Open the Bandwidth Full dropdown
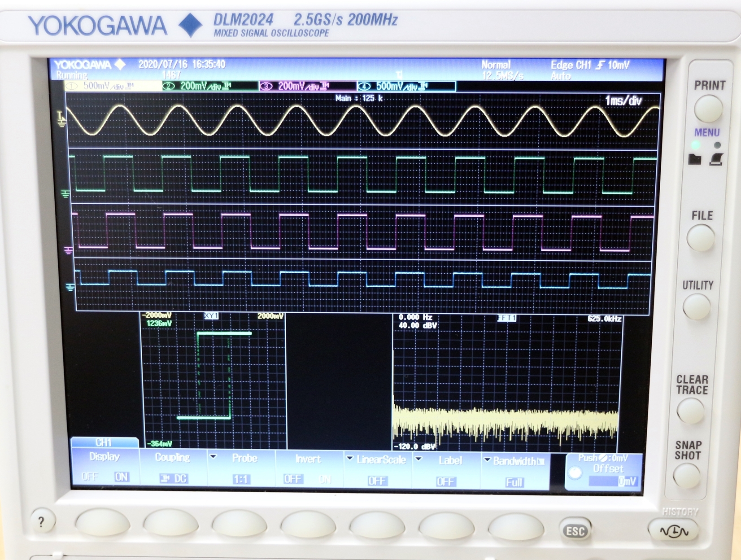Screen dimensions: 741x560 coord(514,482)
